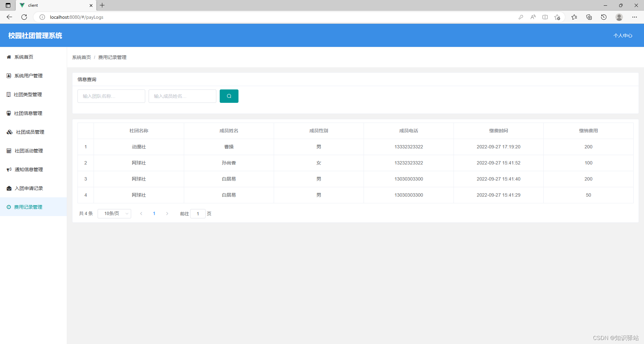Viewport: 644px width, 344px height.
Task: Click payment time 2022-09-27 15:41:52
Action: click(498, 163)
